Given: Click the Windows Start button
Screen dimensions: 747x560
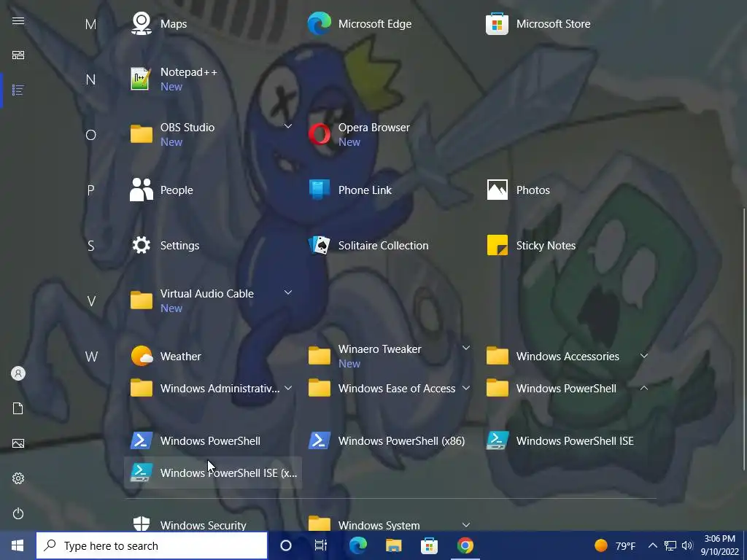Looking at the screenshot, I should (18, 545).
